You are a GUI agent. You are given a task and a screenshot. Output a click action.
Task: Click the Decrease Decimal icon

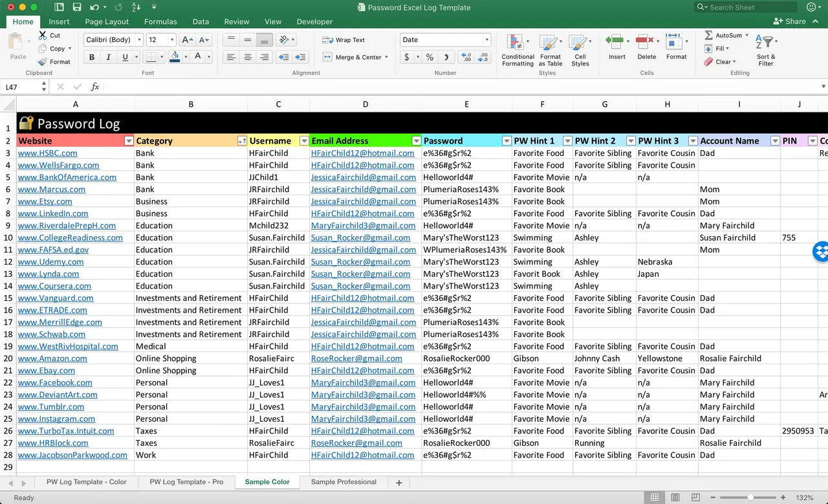tap(483, 58)
